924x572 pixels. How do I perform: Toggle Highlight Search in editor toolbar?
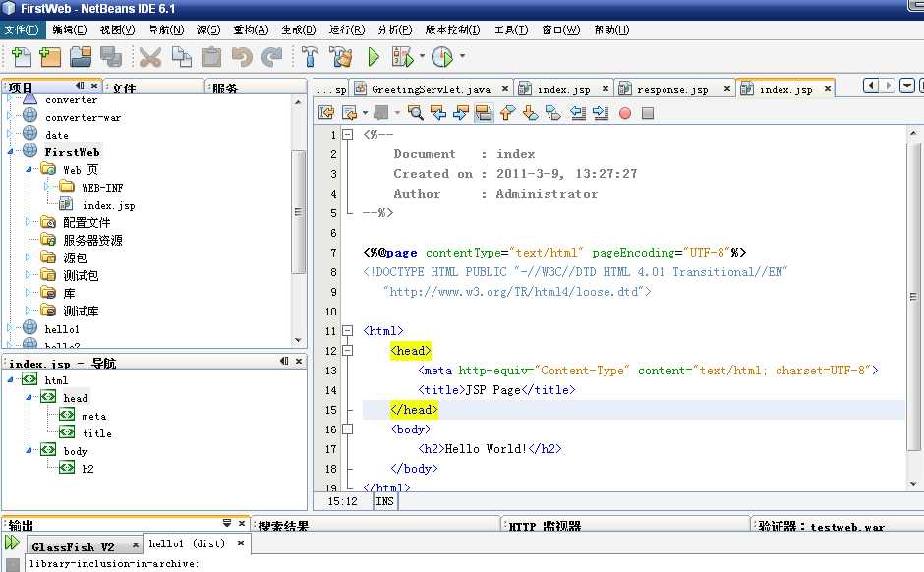(x=484, y=112)
